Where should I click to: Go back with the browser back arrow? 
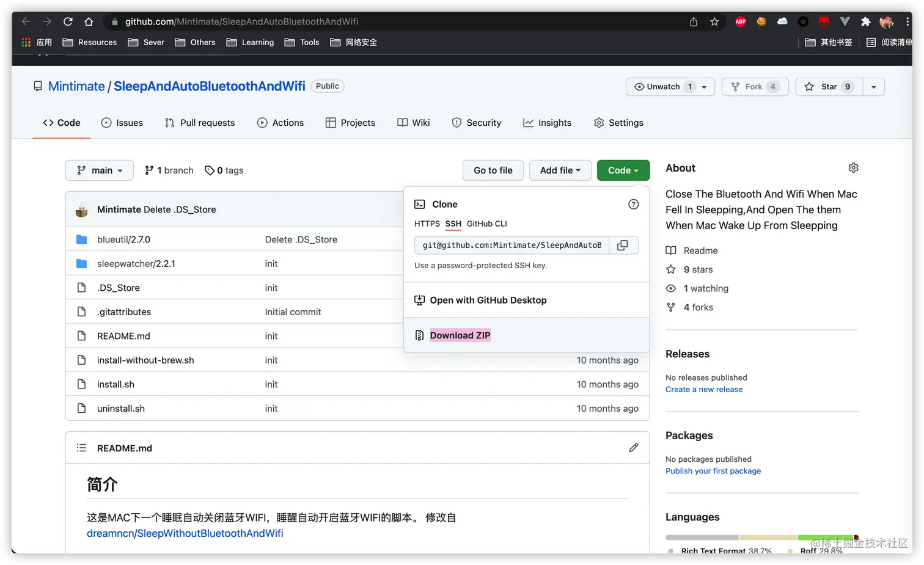click(x=26, y=21)
